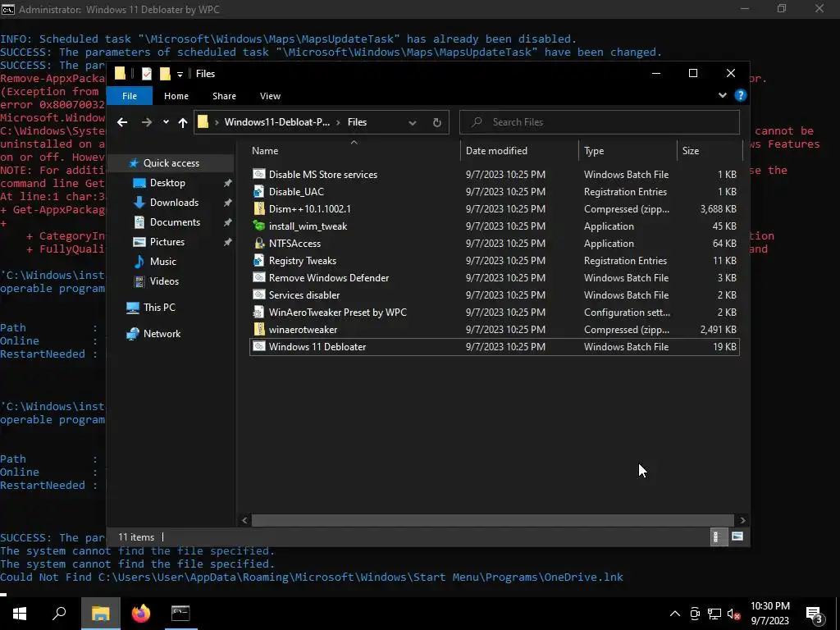Open Videos in the navigation pane

(164, 281)
